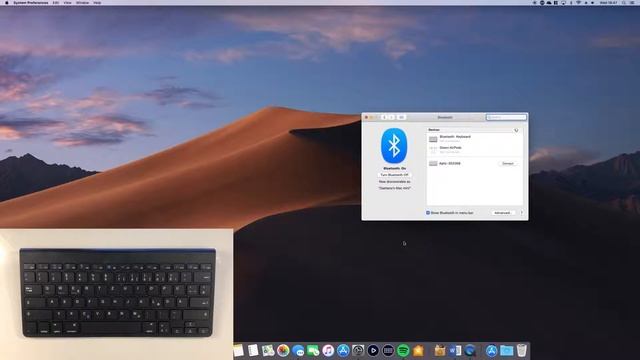Open System Preferences gear in Dock

[358, 351]
